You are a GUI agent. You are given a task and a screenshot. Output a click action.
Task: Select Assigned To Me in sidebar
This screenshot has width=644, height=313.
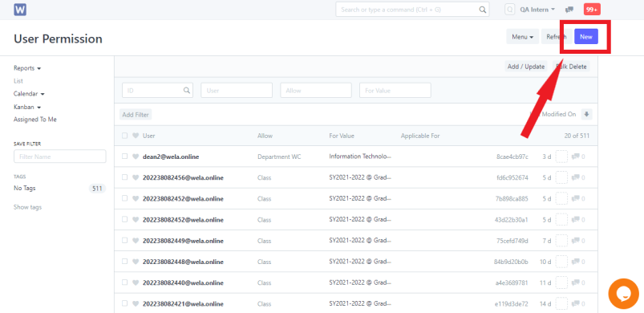pos(35,120)
